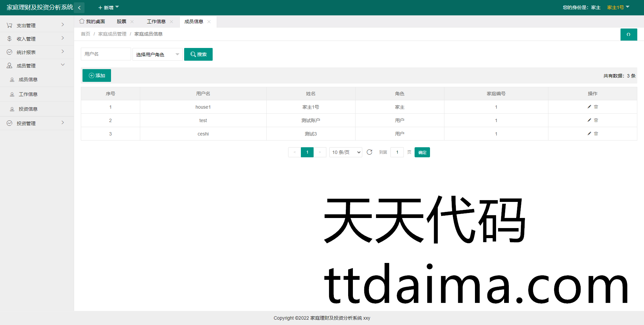Click the refresh button at top right
Viewport: 644px width, 325px height.
pyautogui.click(x=628, y=35)
